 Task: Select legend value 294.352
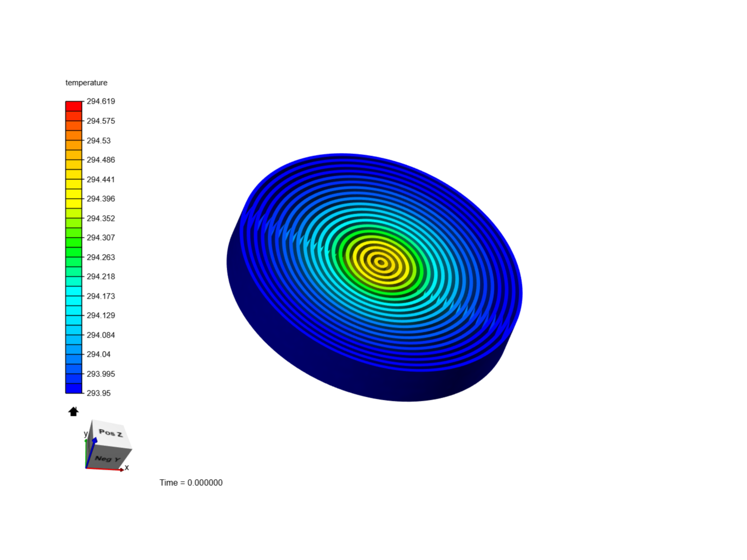[101, 218]
